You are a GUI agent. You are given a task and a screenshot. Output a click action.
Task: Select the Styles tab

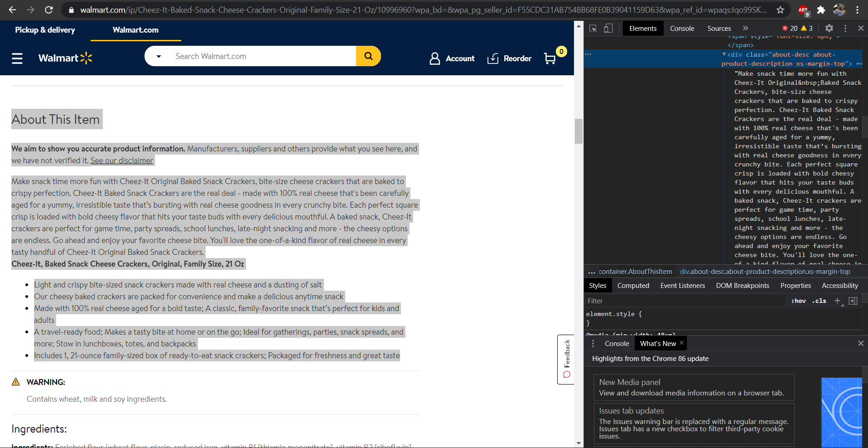coord(598,286)
